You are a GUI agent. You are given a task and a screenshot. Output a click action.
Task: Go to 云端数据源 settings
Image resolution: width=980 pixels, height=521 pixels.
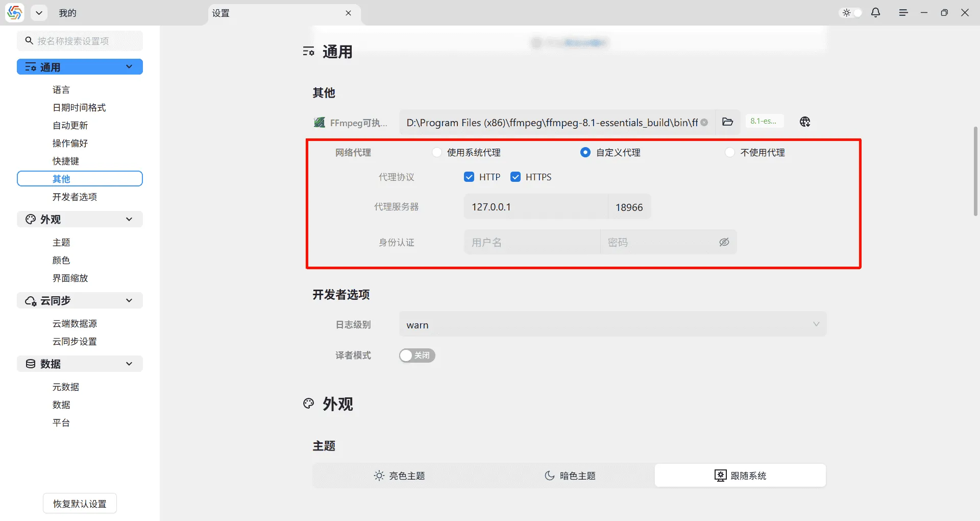point(75,324)
